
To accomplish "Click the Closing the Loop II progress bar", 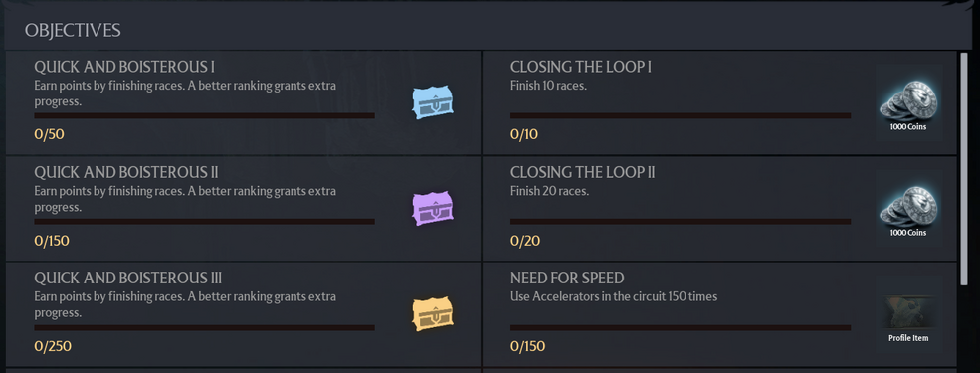I will click(x=680, y=221).
